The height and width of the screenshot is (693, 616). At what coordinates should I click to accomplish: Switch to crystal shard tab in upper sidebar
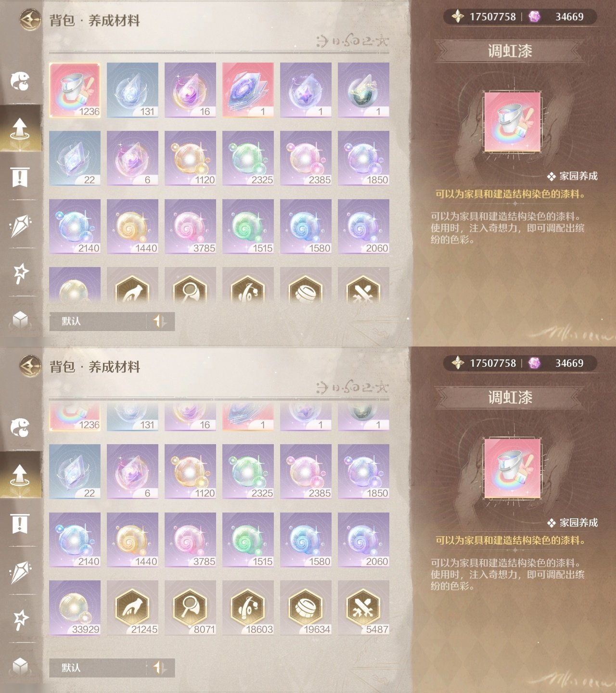tap(20, 225)
